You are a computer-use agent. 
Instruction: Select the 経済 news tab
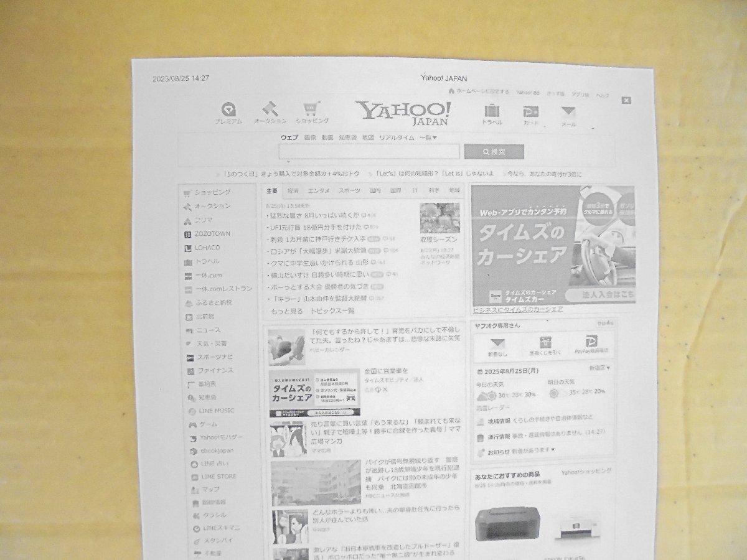coord(293,190)
